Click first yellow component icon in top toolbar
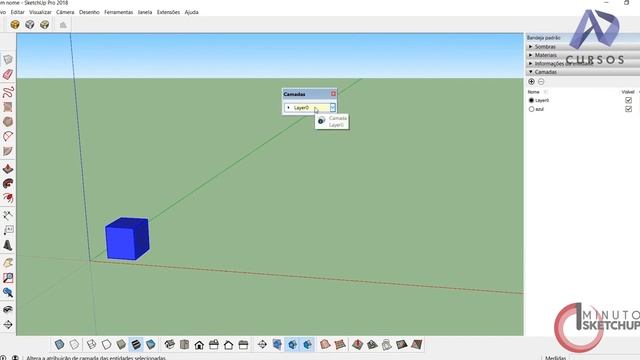 coord(15,24)
